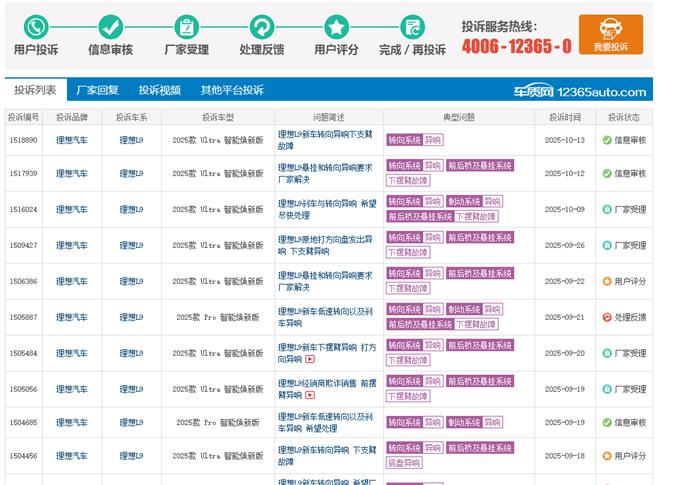Click the 完成/再投诉 document icon
Screen dimensions: 700x485
[x=412, y=27]
